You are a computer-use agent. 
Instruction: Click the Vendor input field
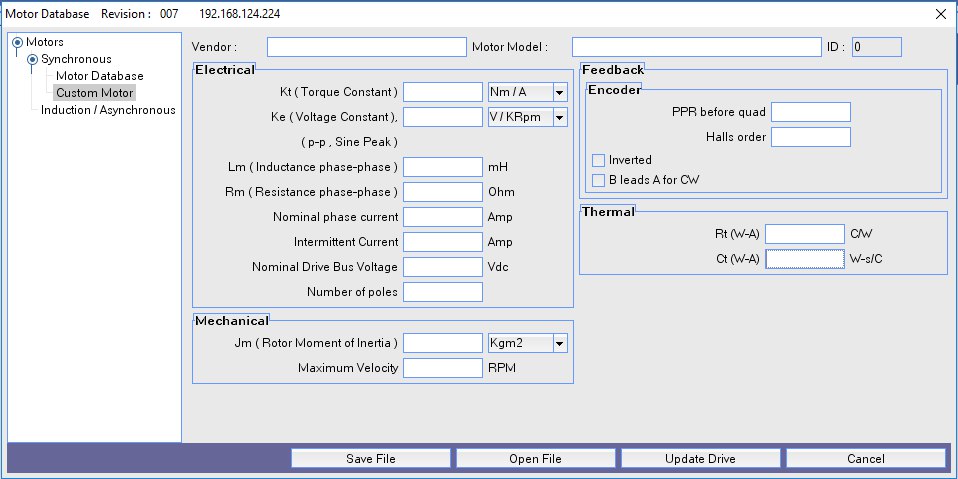pos(367,47)
